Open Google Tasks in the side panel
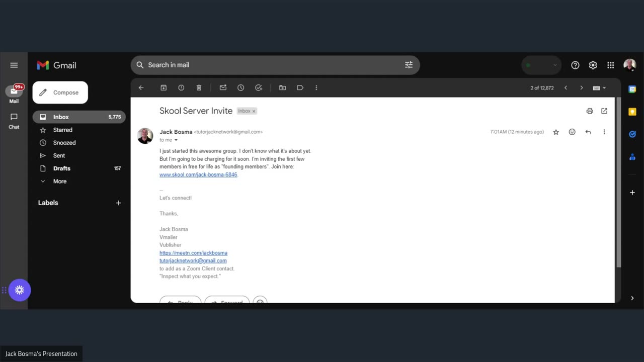The width and height of the screenshot is (644, 362). click(x=632, y=134)
